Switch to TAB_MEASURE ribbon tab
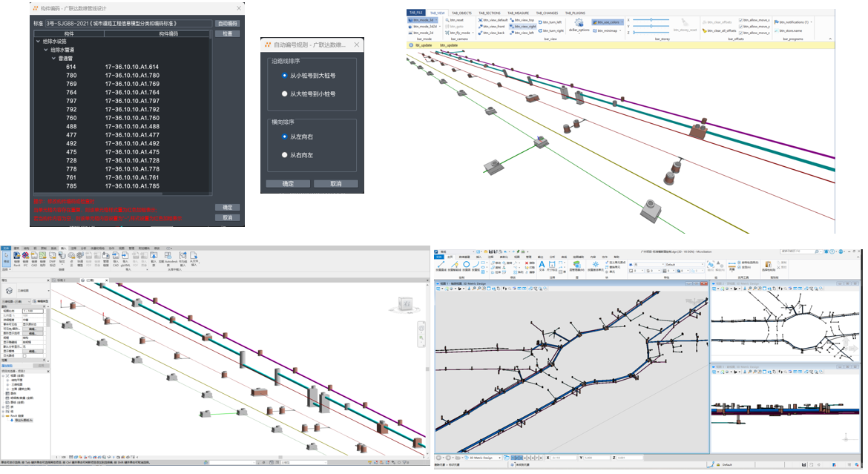Viewport: 868px width, 474px height. click(x=518, y=13)
